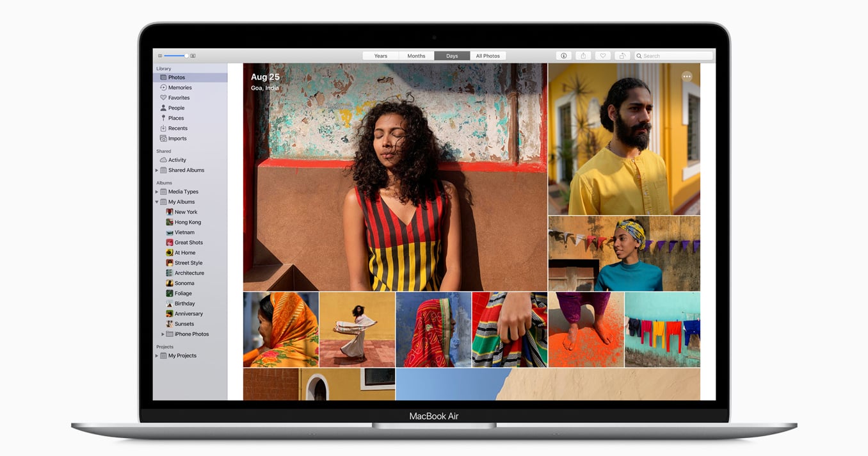Click the Rotate icon in toolbar
The width and height of the screenshot is (868, 456).
point(623,56)
